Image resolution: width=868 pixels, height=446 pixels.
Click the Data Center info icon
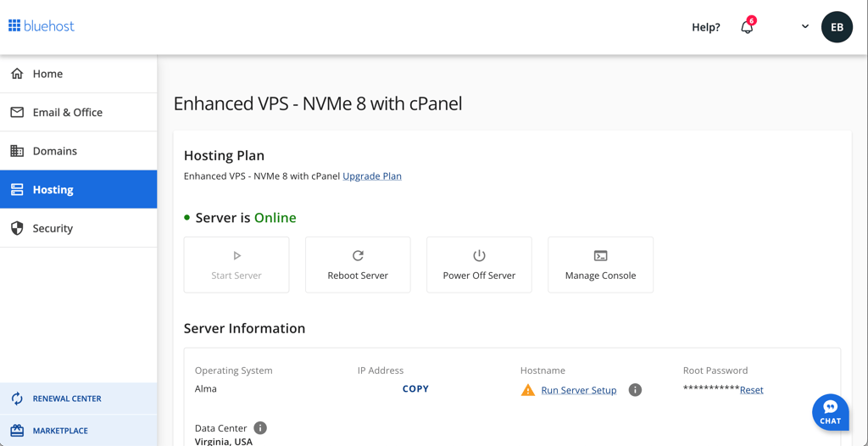[260, 428]
